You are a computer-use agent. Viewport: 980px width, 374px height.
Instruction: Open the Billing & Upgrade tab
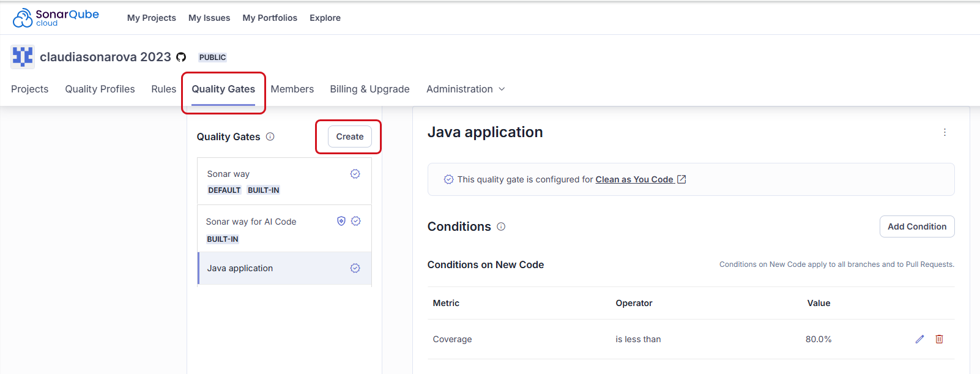[x=369, y=89]
